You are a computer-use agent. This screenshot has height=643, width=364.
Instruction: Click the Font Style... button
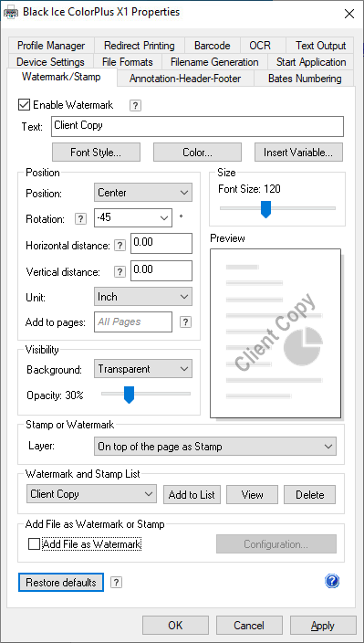pos(96,153)
